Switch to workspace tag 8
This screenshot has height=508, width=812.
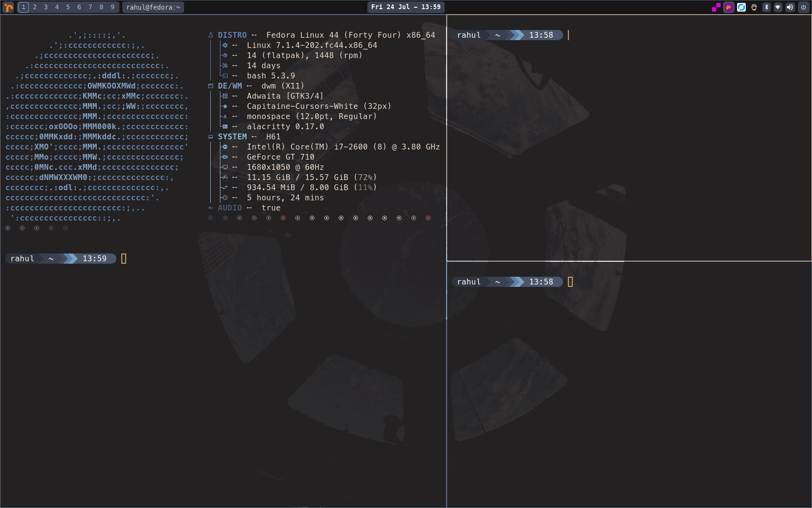pos(101,7)
